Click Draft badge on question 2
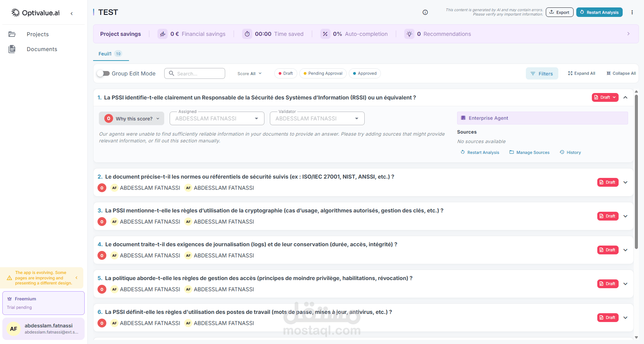 point(608,182)
